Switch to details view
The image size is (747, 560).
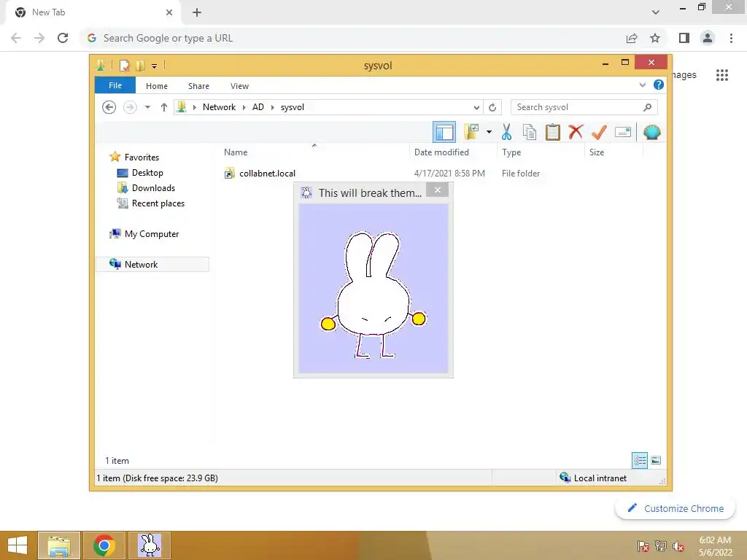tap(639, 461)
